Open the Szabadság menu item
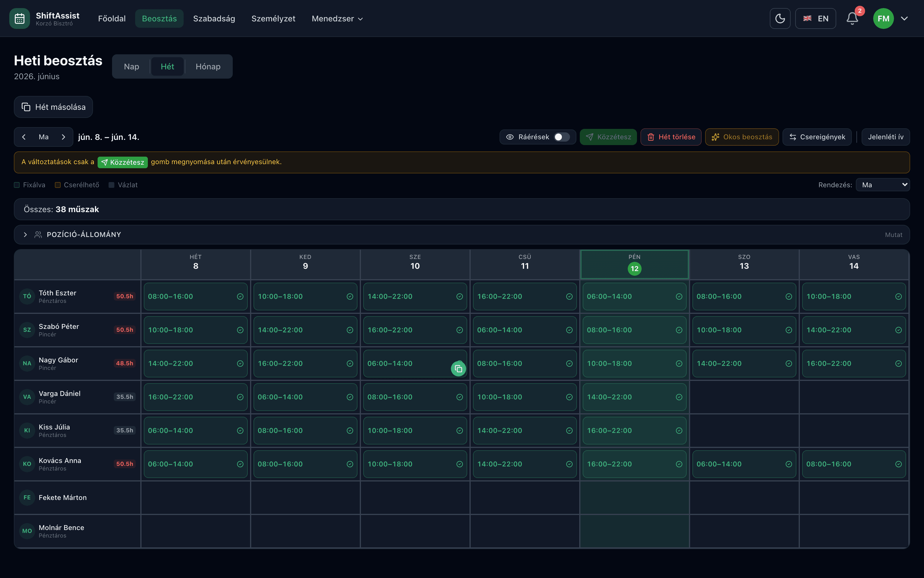This screenshot has width=924, height=578. click(214, 18)
